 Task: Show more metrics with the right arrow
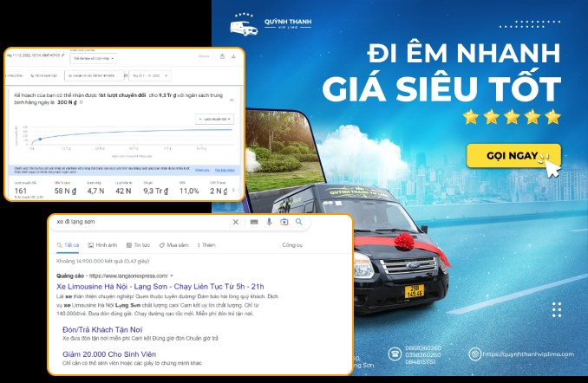click(x=233, y=191)
